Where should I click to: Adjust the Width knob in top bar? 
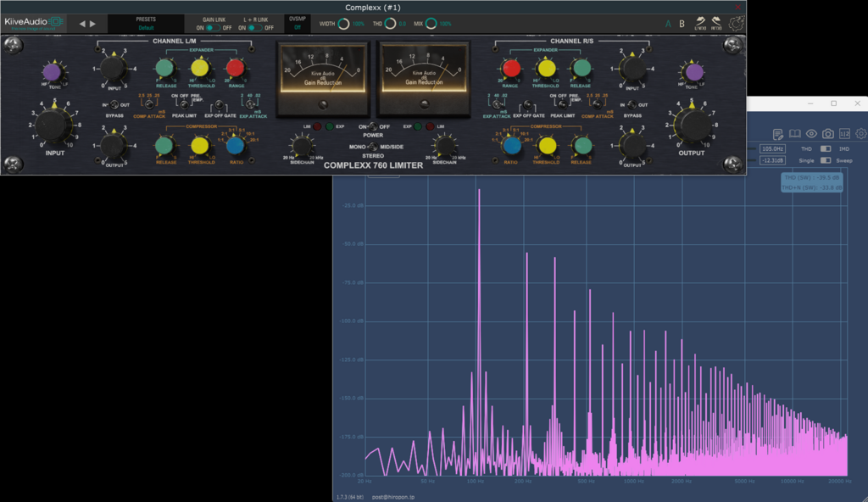(344, 24)
